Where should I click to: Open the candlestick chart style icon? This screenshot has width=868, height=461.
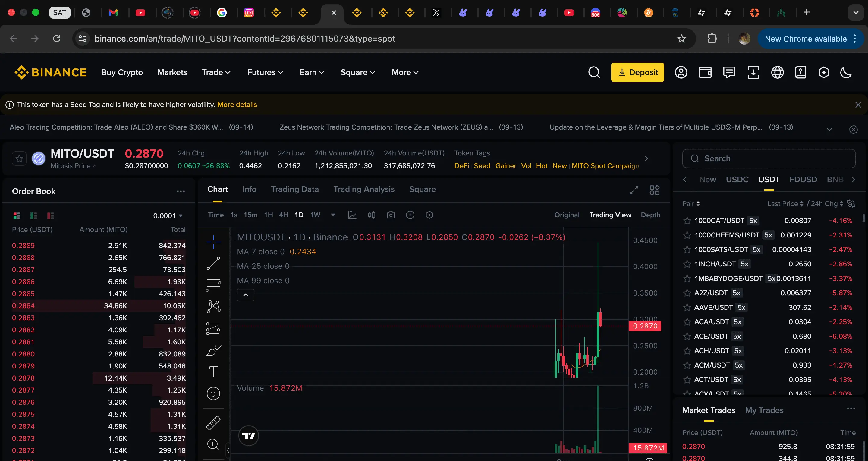pyautogui.click(x=371, y=215)
